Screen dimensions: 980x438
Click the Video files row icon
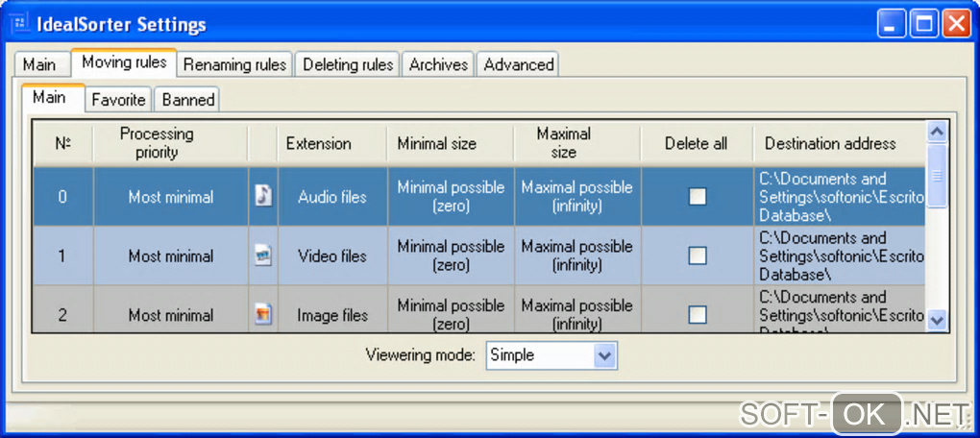[x=263, y=255]
